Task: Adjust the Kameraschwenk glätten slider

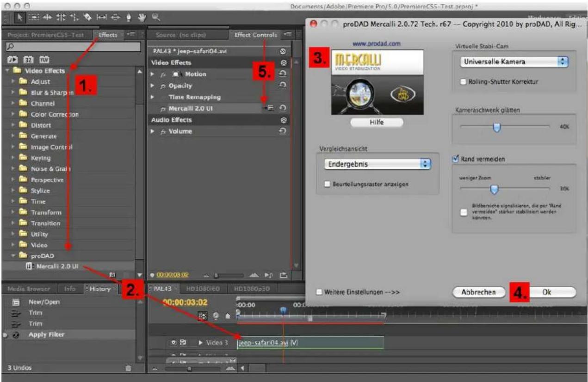Action: click(496, 127)
